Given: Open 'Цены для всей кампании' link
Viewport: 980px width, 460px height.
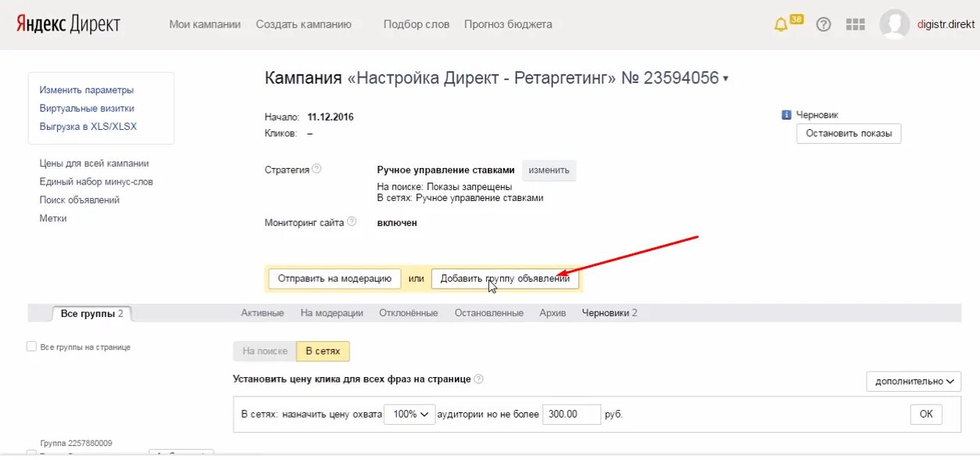Looking at the screenshot, I should [95, 164].
